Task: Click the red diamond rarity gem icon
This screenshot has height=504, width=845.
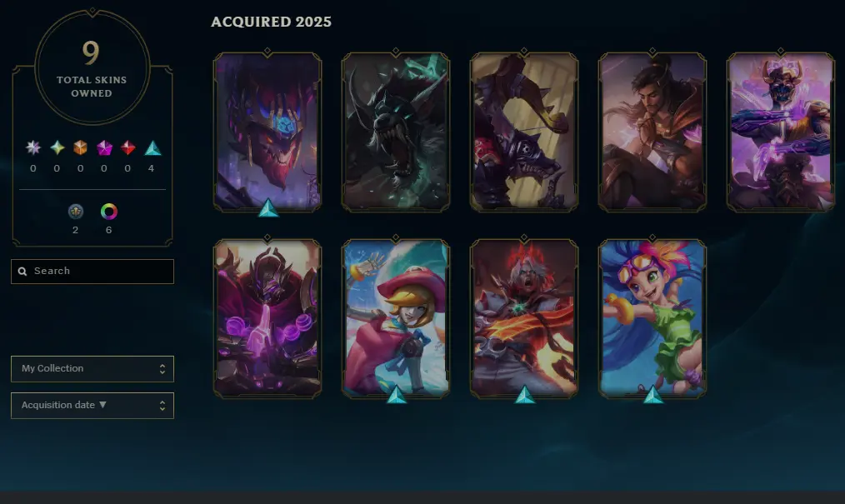Action: 127,147
